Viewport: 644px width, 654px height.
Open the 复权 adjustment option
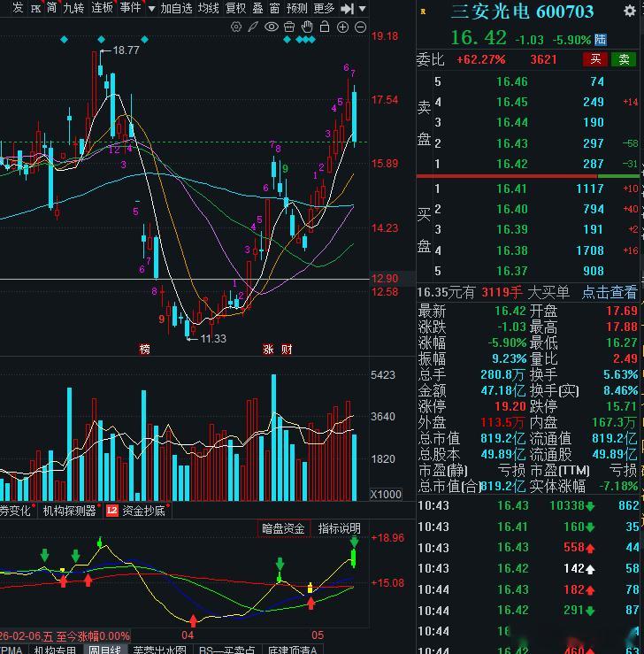coord(235,8)
